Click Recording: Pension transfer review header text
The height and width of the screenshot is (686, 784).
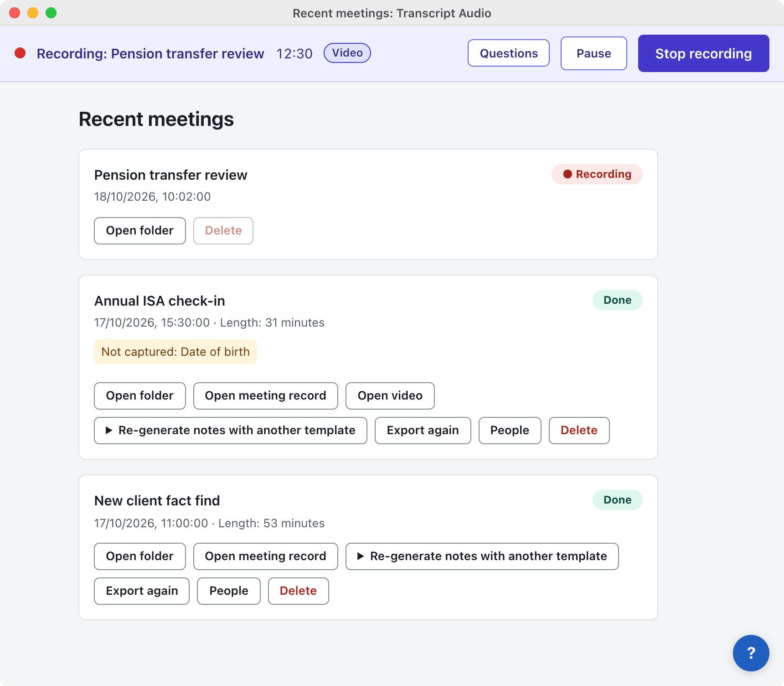(150, 54)
